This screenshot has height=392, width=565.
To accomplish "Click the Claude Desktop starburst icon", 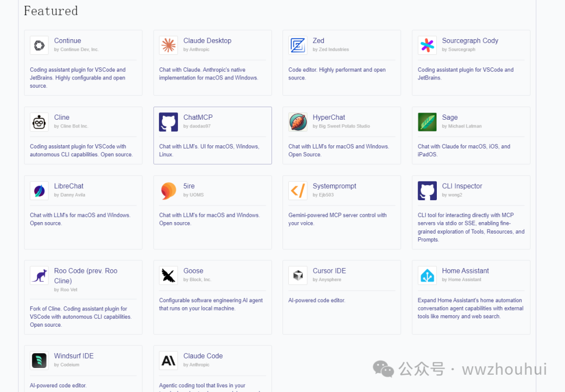I will (x=168, y=45).
